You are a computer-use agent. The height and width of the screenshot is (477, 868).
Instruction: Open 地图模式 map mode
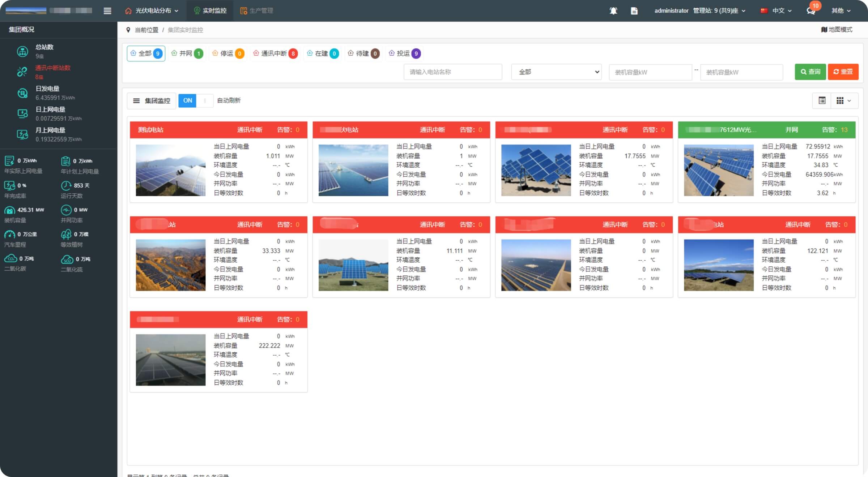click(x=837, y=30)
